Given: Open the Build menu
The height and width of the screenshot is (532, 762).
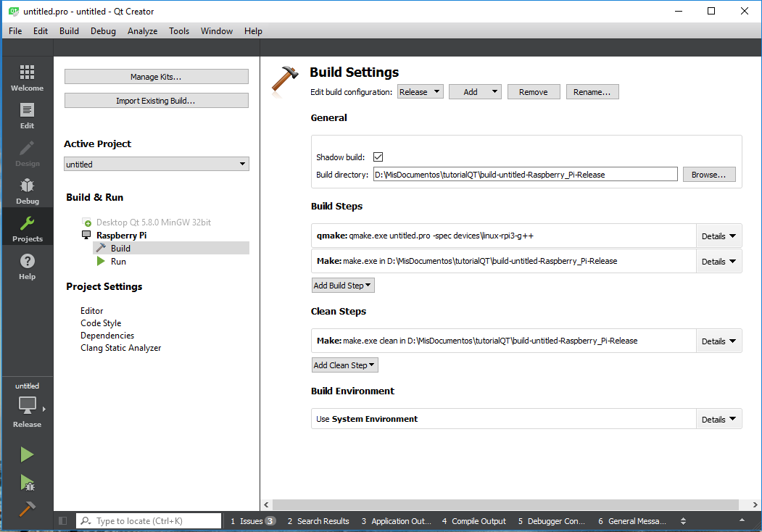Looking at the screenshot, I should tap(69, 31).
